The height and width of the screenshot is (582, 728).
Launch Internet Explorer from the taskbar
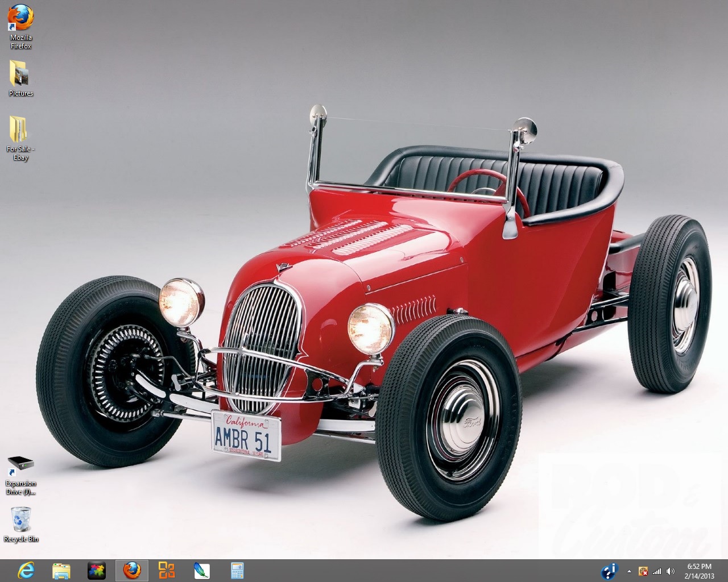[26, 570]
